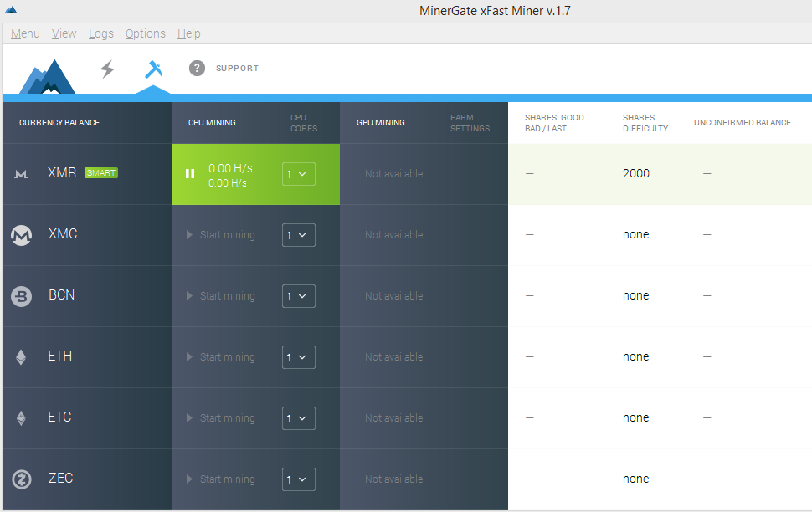812x512 pixels.
Task: Click the GPU MINING column header
Action: click(381, 123)
